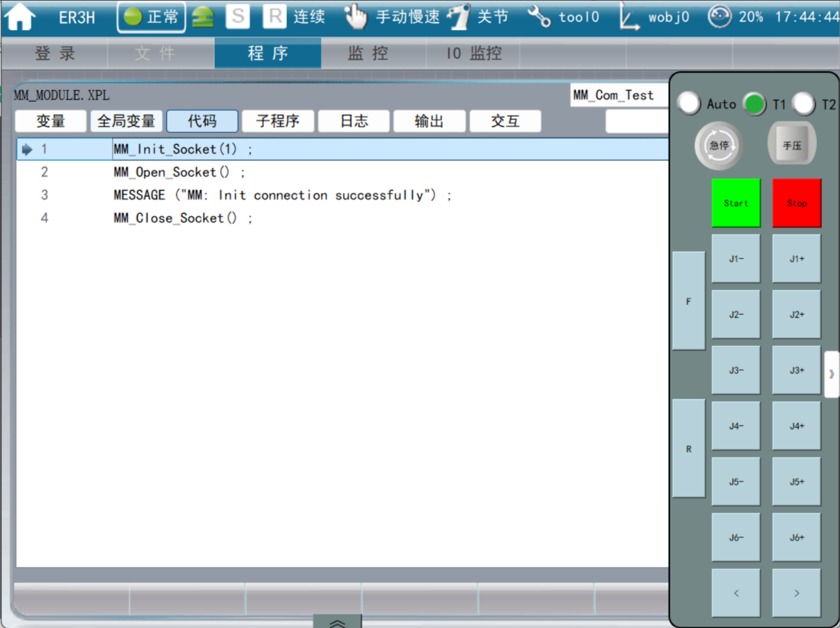The width and height of the screenshot is (840, 628).
Task: Click the program pointer arrow on line 1
Action: click(x=27, y=149)
